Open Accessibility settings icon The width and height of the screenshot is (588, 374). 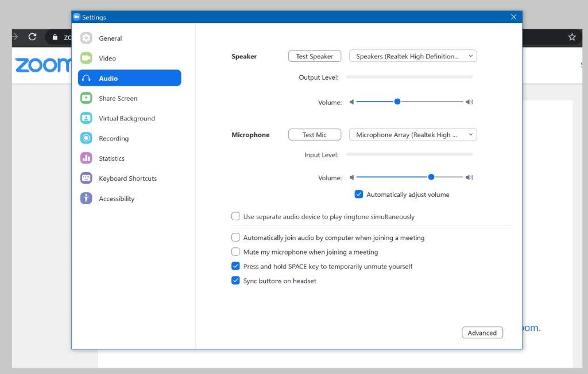click(86, 198)
